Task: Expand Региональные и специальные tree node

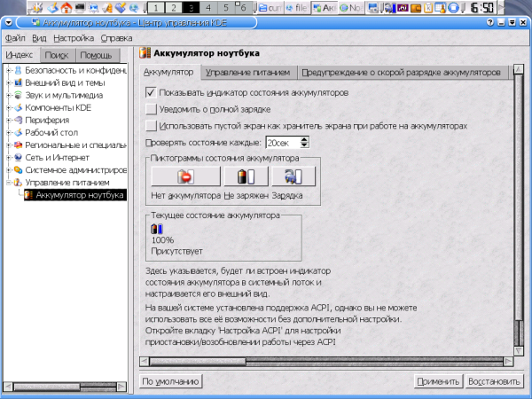Action: point(9,145)
